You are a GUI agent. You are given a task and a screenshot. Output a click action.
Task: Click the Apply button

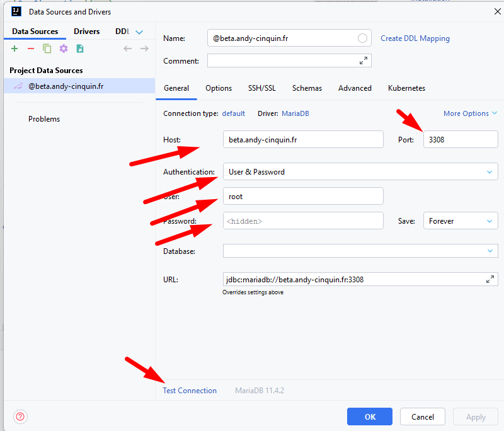click(x=476, y=417)
